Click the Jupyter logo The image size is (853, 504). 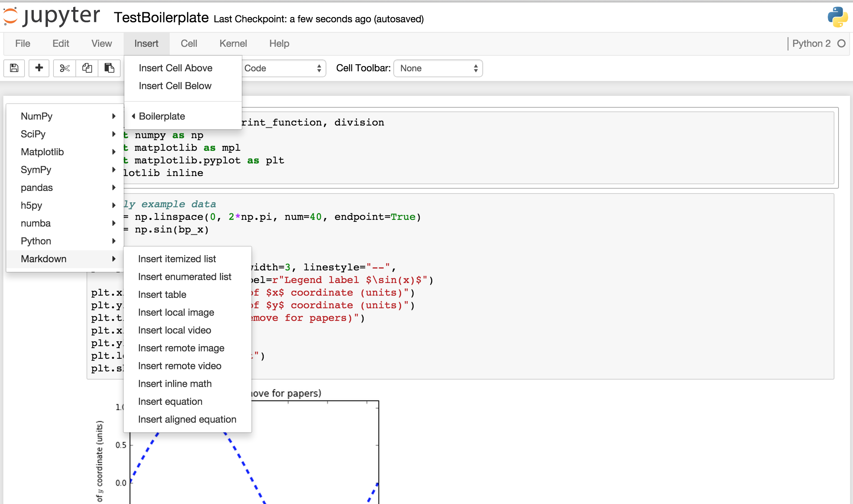[52, 17]
